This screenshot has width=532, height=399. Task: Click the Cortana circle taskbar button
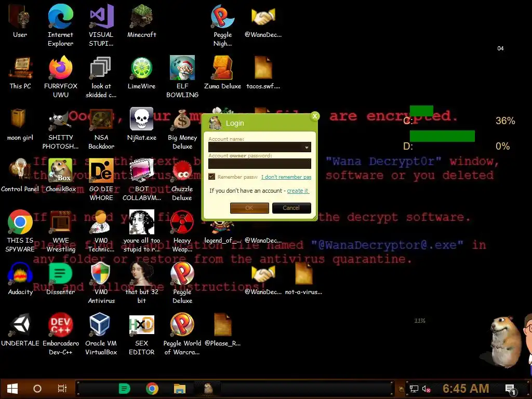coord(37,389)
